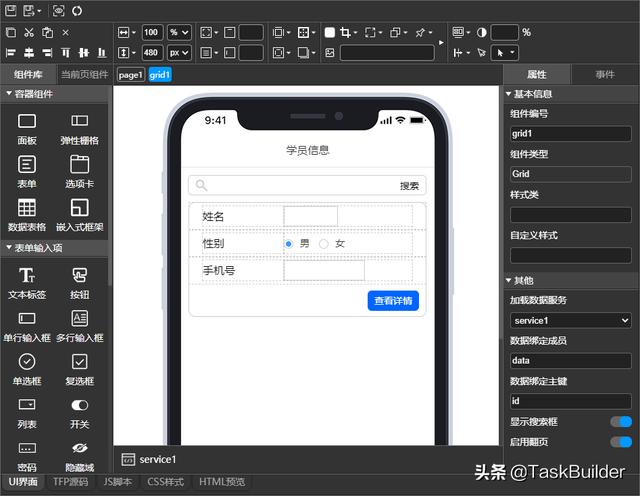Image resolution: width=640 pixels, height=496 pixels.
Task: Add a flexible grid (弹性栅格) component
Action: [80, 129]
